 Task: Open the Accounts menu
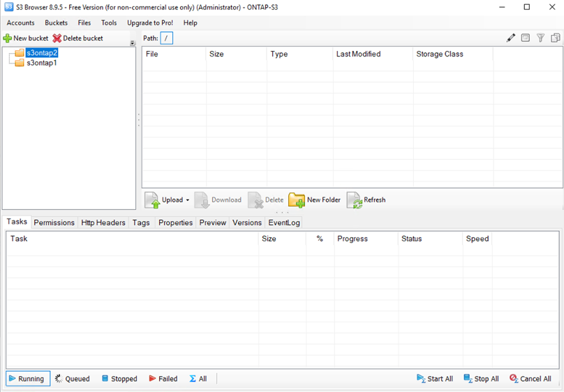pyautogui.click(x=20, y=22)
